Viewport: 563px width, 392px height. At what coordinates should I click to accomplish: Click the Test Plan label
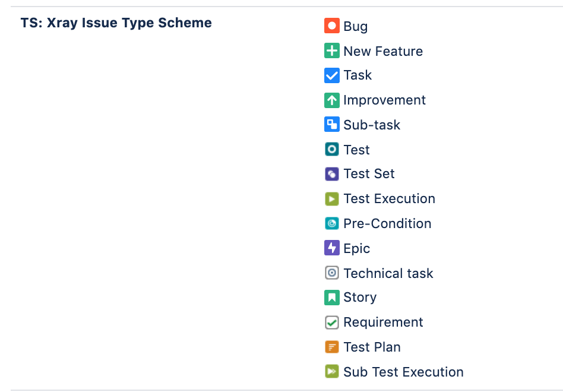coord(372,347)
